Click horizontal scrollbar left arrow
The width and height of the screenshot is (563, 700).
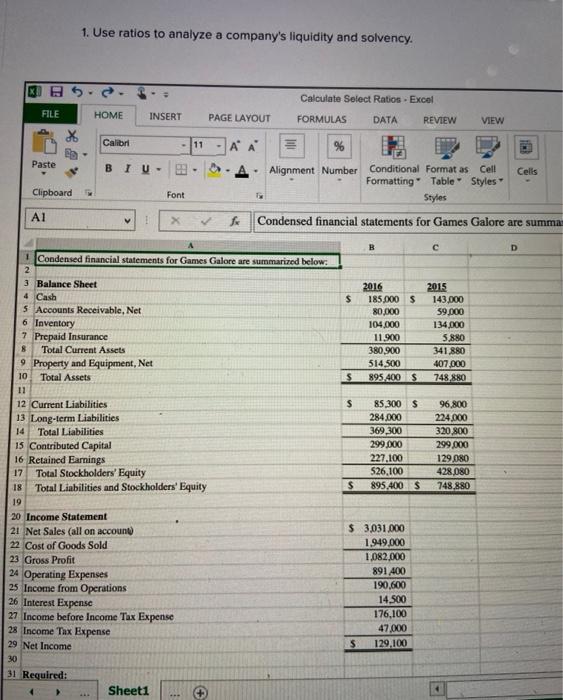point(438,690)
